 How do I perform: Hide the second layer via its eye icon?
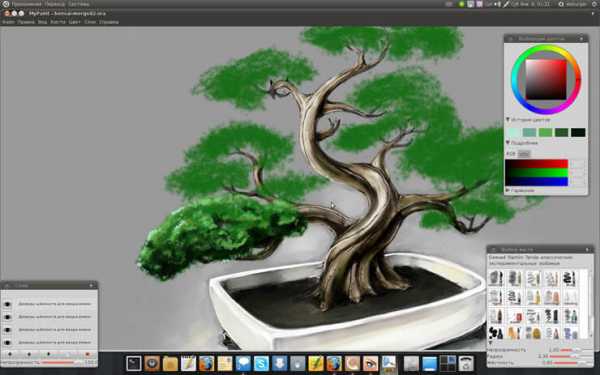7,317
